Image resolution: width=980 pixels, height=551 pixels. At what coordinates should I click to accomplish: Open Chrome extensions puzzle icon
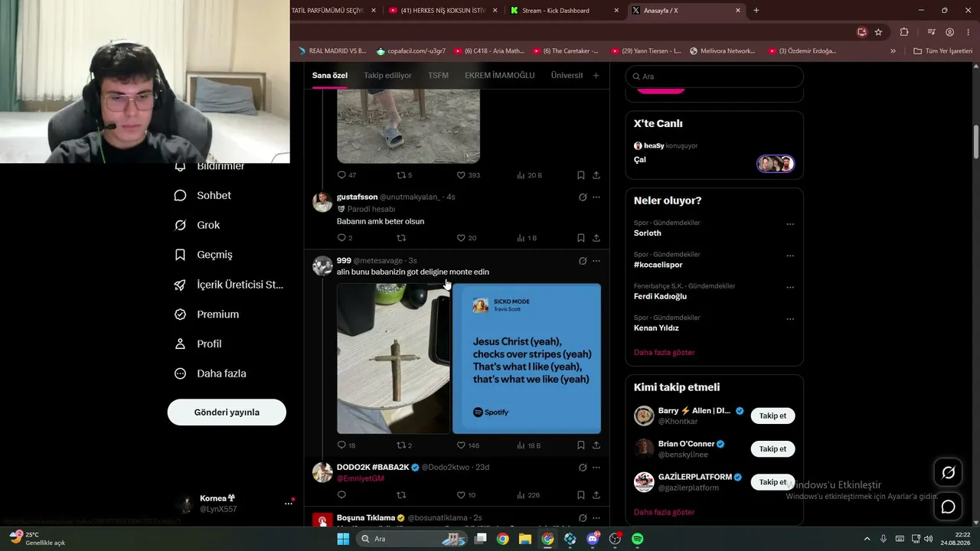904,32
